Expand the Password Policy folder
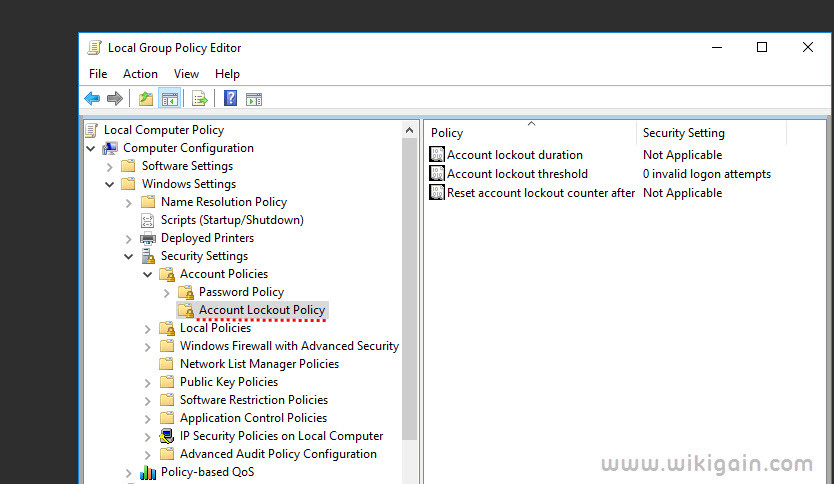Viewport: 834px width, 484px height. pos(166,293)
